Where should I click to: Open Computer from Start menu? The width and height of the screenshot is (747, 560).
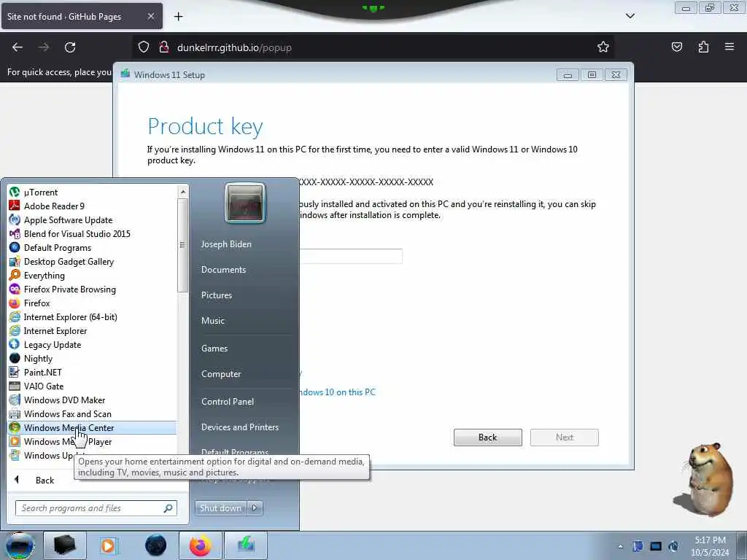[221, 374]
